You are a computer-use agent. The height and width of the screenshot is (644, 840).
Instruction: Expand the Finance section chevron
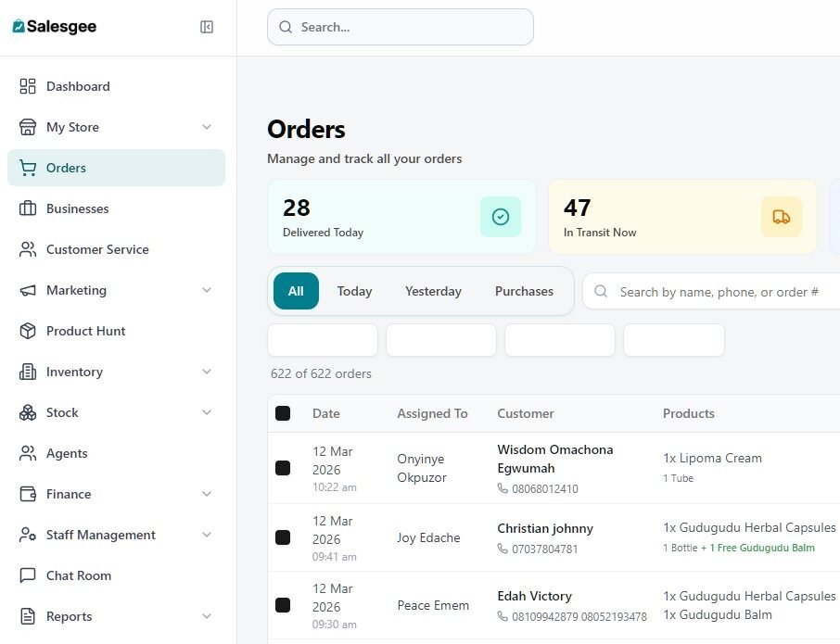coord(207,494)
